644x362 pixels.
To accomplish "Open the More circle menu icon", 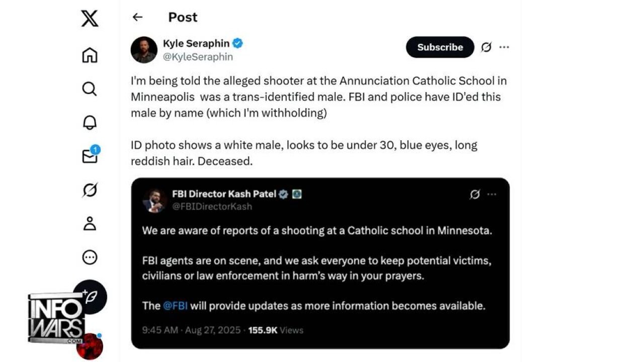I will [x=90, y=257].
